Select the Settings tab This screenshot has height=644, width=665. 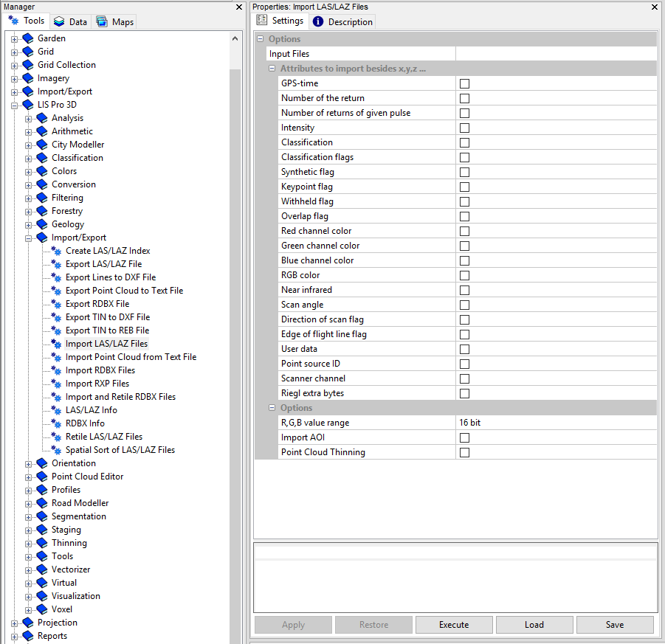280,21
